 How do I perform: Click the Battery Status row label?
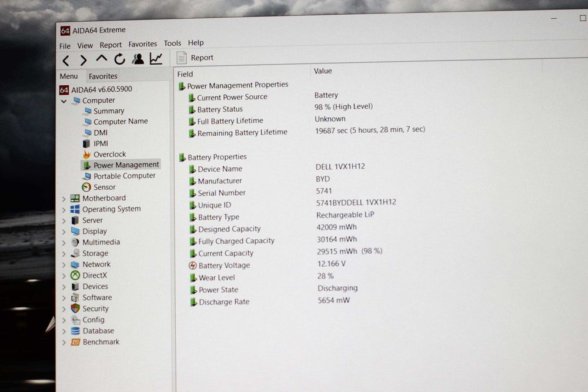(x=220, y=109)
